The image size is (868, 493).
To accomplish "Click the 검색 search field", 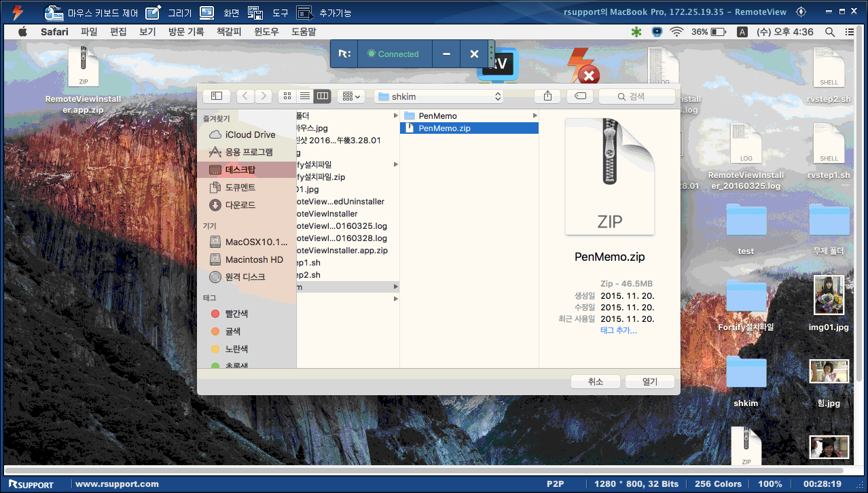I will point(637,96).
